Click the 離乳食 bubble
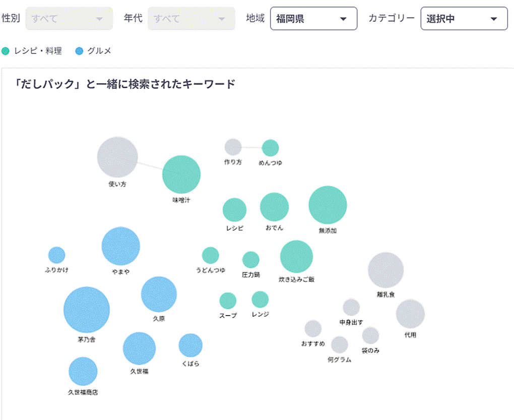 [385, 270]
